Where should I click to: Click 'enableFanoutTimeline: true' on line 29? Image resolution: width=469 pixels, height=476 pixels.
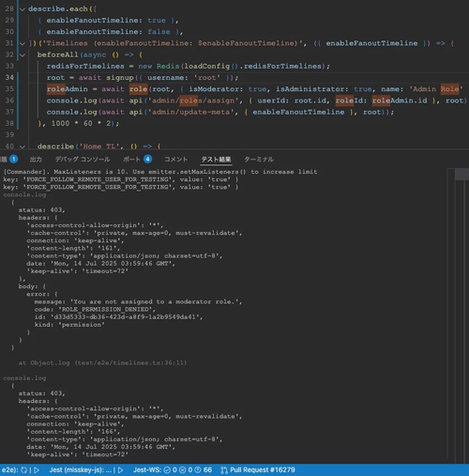(x=106, y=21)
